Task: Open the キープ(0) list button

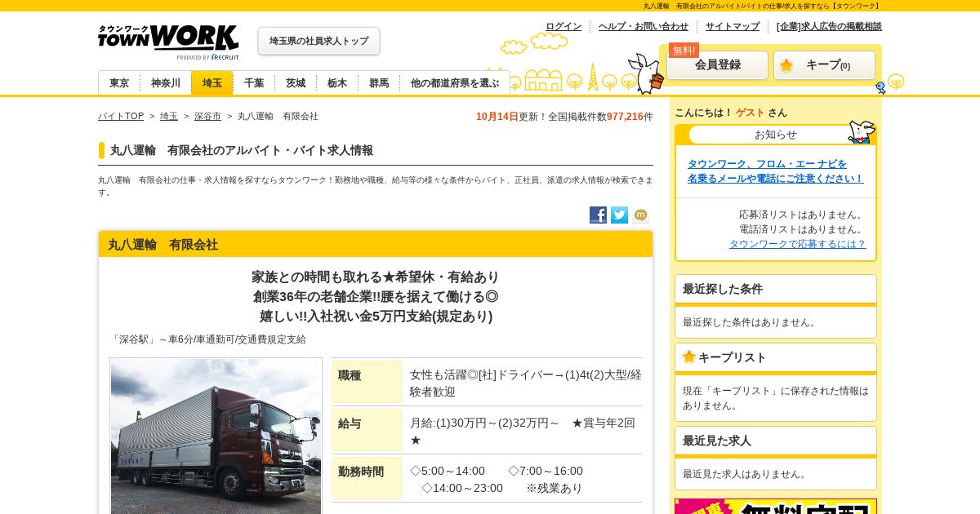Action: click(825, 65)
